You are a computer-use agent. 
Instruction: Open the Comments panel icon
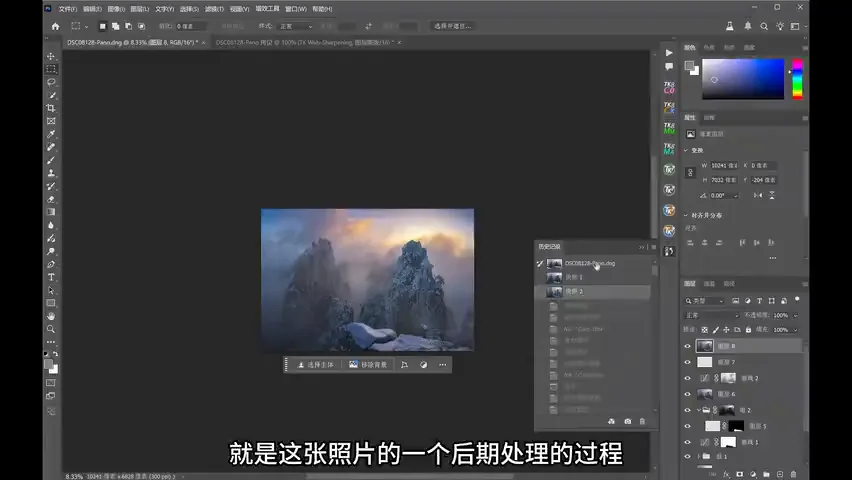coord(669,66)
